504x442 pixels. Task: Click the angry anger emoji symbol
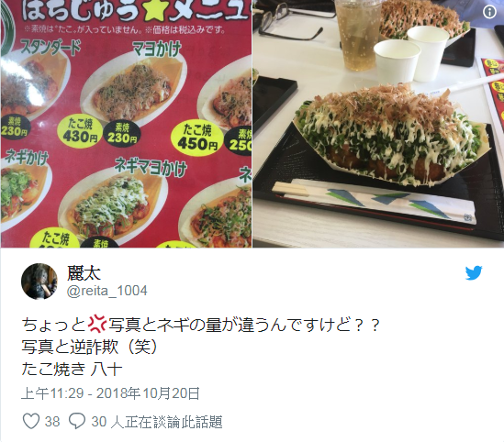click(x=97, y=324)
